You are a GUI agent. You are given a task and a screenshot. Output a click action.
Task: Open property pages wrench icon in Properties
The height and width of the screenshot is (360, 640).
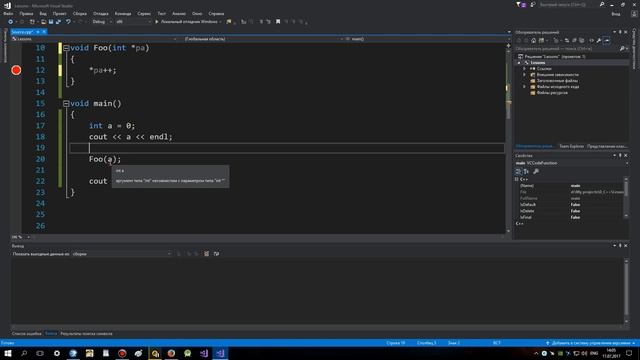[x=536, y=171]
